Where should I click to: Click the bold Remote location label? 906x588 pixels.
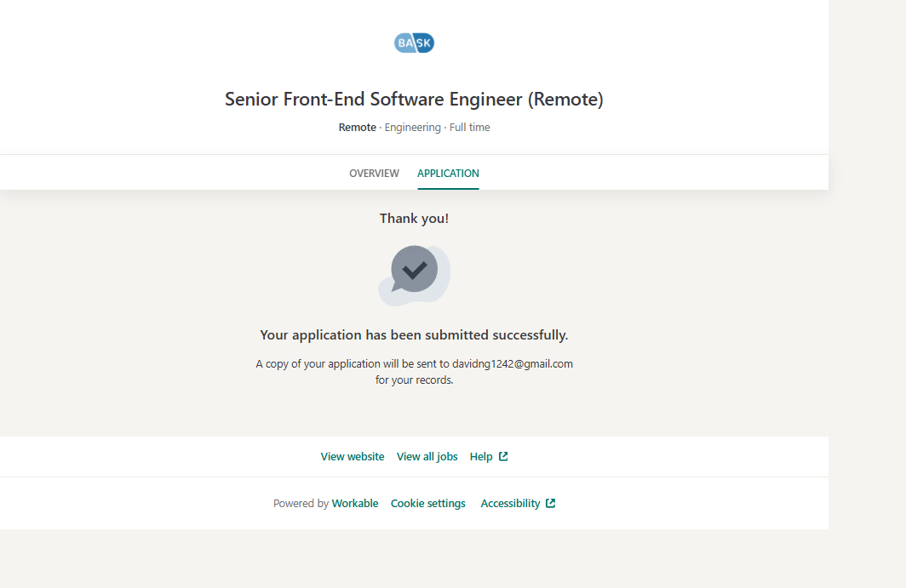(x=357, y=128)
